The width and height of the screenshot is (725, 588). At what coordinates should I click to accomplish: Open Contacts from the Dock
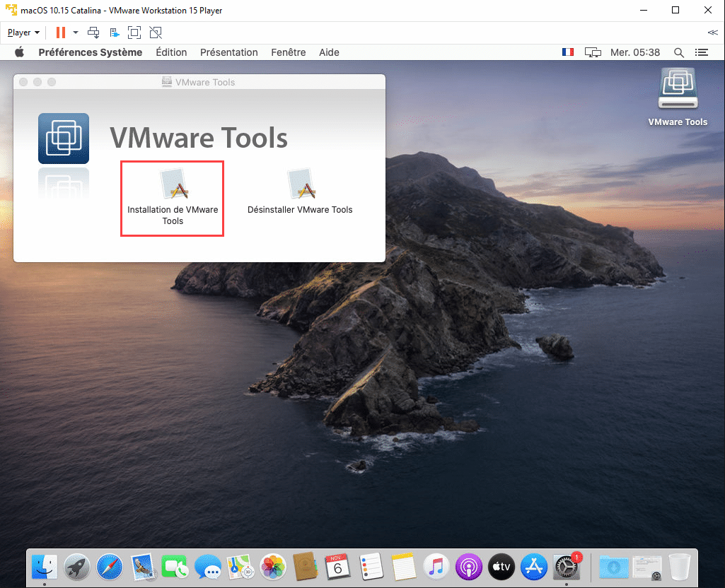[x=305, y=567]
